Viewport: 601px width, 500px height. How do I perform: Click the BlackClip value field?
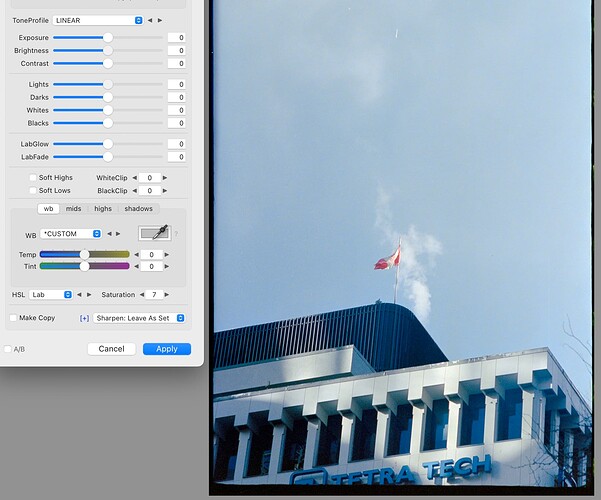[149, 191]
